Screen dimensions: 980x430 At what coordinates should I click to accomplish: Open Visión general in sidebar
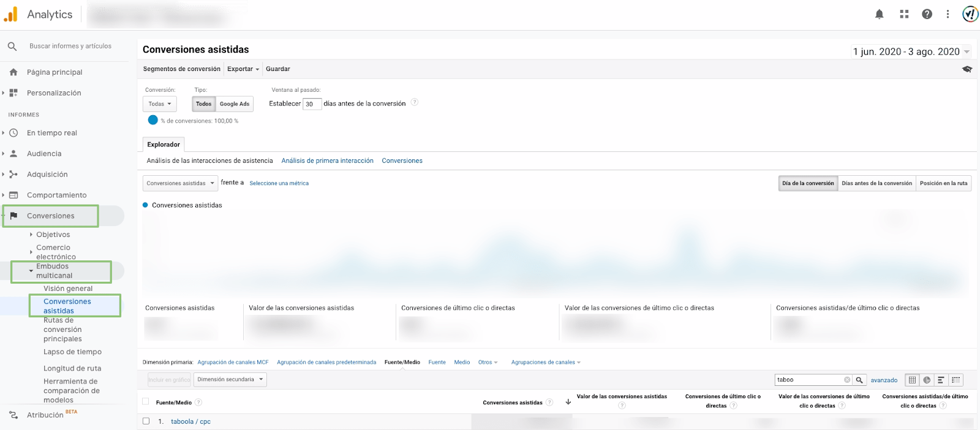68,289
